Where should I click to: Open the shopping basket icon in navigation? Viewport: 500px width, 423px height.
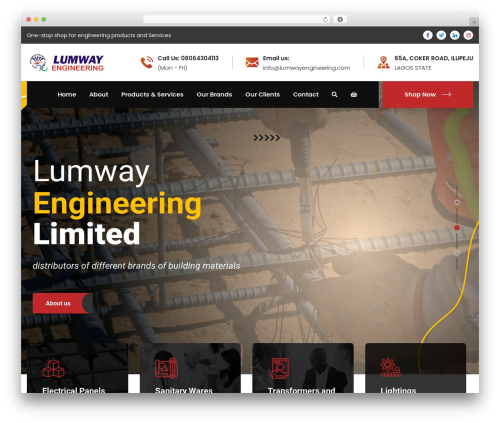pos(354,95)
